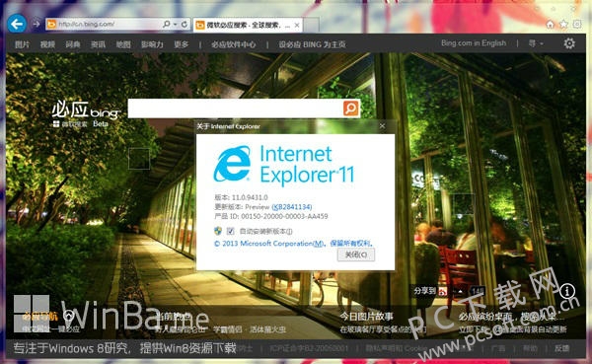Screen dimensions: 592x364
Task: Expand the user dropdown next to Bing.com in English
Action: [x=536, y=43]
